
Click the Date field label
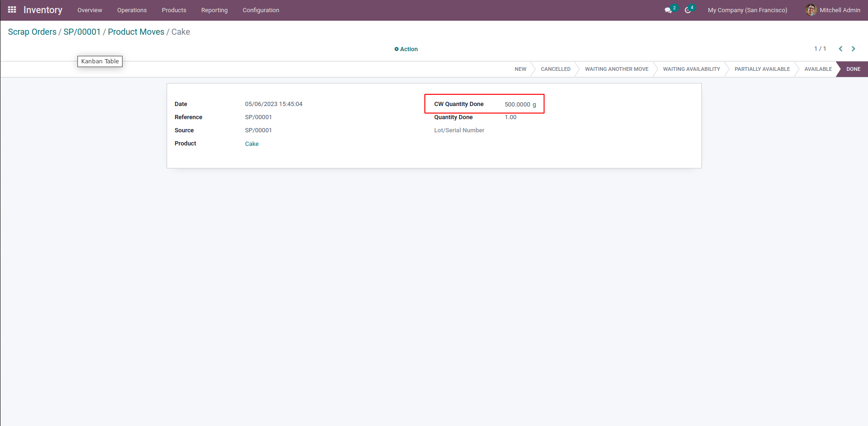181,104
